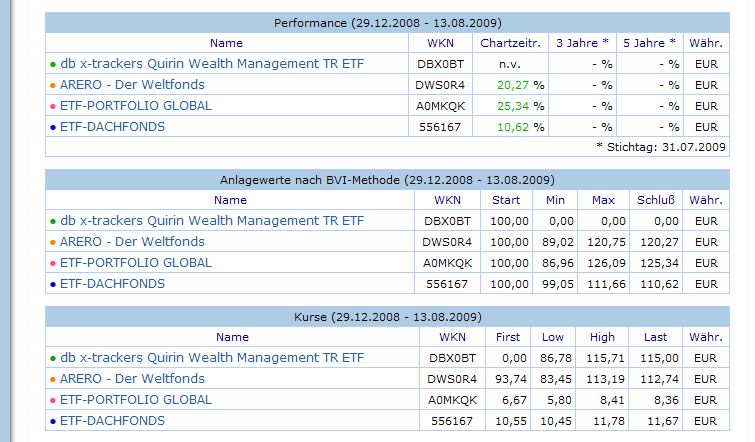This screenshot has width=755, height=442.
Task: Open ETF-DACHFONDS link in Kurse table
Action: 112,420
